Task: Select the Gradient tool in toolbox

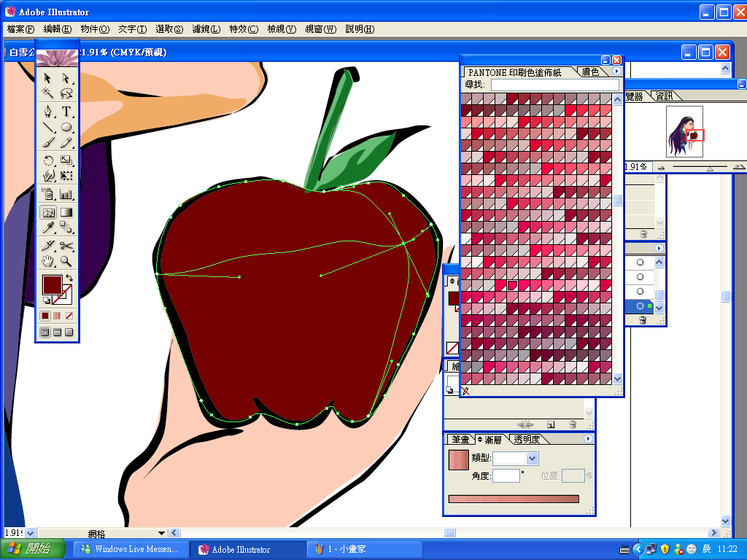Action: [66, 212]
